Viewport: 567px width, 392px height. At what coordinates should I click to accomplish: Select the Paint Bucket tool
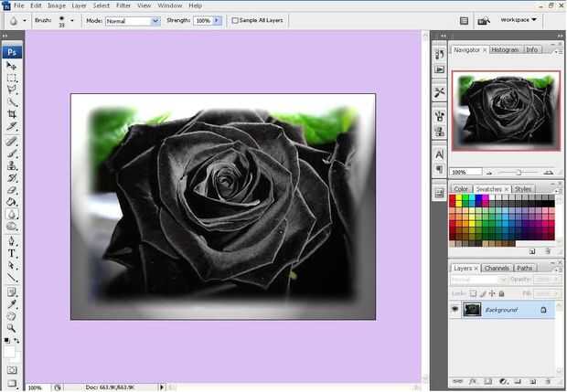[11, 202]
